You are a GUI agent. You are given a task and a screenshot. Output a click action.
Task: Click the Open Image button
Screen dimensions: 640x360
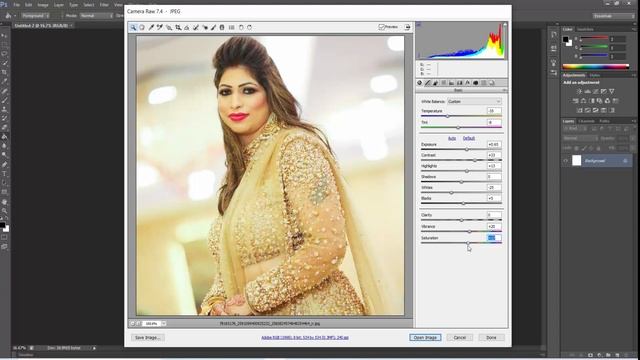coord(425,338)
